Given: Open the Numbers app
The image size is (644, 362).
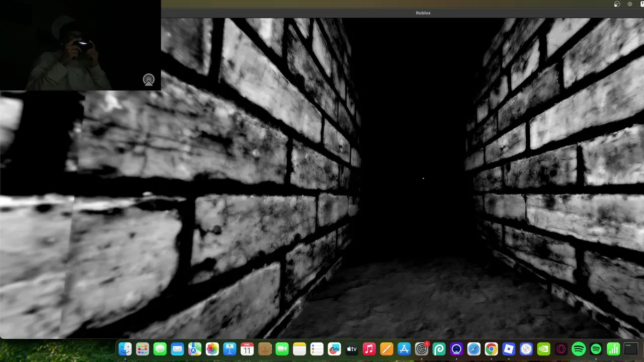Looking at the screenshot, I should tap(613, 349).
